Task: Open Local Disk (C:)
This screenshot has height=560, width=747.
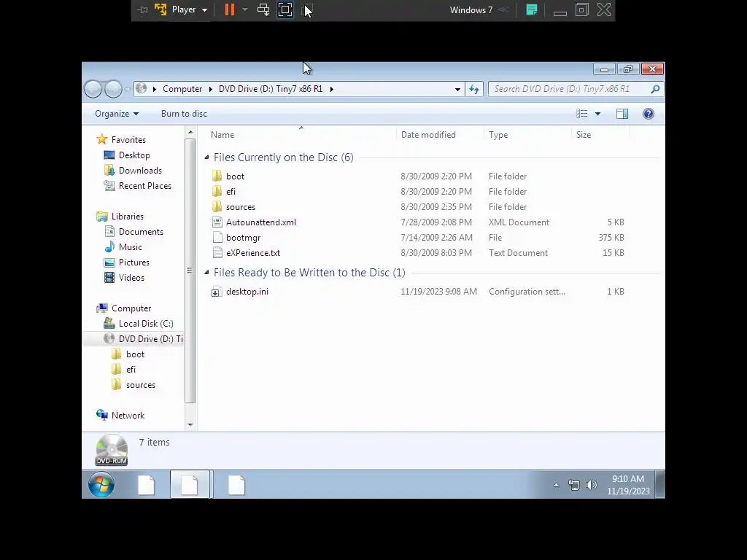Action: (146, 323)
